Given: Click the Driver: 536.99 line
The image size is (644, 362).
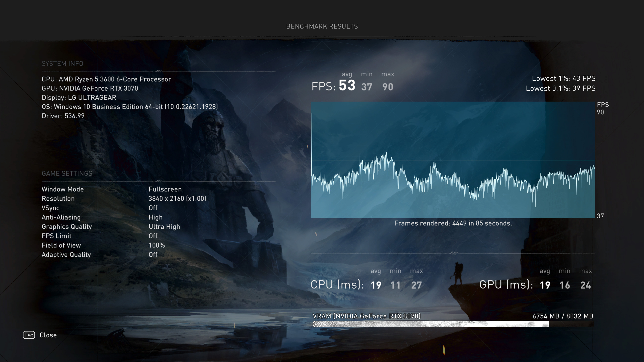Looking at the screenshot, I should pyautogui.click(x=63, y=116).
